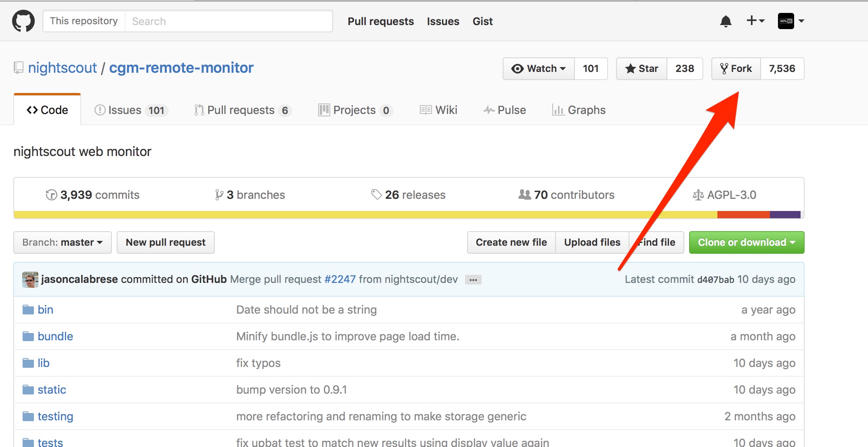View the 26 releases
This screenshot has width=868, height=447.
pyautogui.click(x=408, y=195)
